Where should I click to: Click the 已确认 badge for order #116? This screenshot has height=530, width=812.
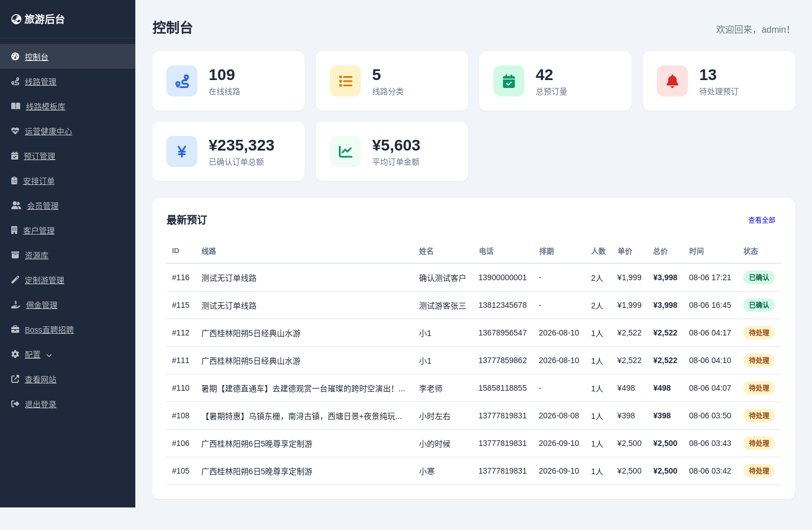tap(759, 277)
